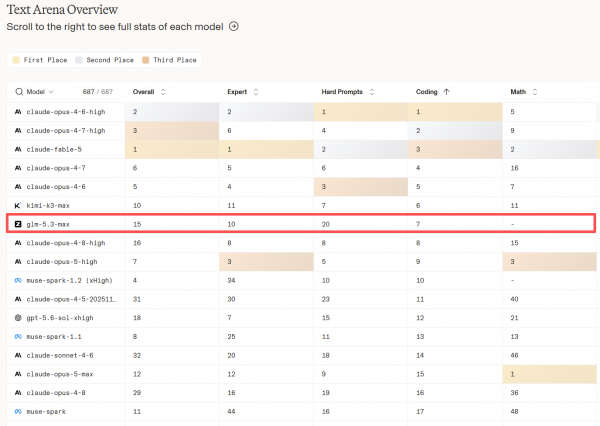This screenshot has height=426, width=600.
Task: Click claude-opus-5-high Expert rank 3 cell
Action: pos(266,262)
